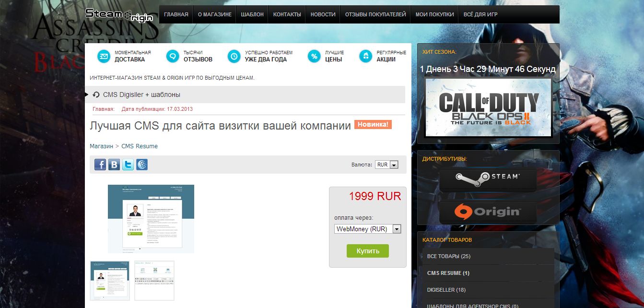
Task: Click the CMS Digisller + шаблоны heading
Action: pos(141,95)
